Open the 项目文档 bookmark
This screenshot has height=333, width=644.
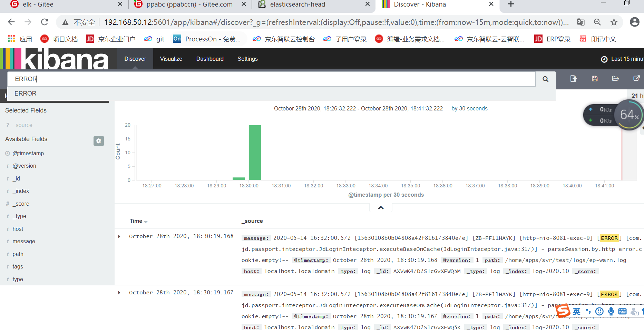59,39
